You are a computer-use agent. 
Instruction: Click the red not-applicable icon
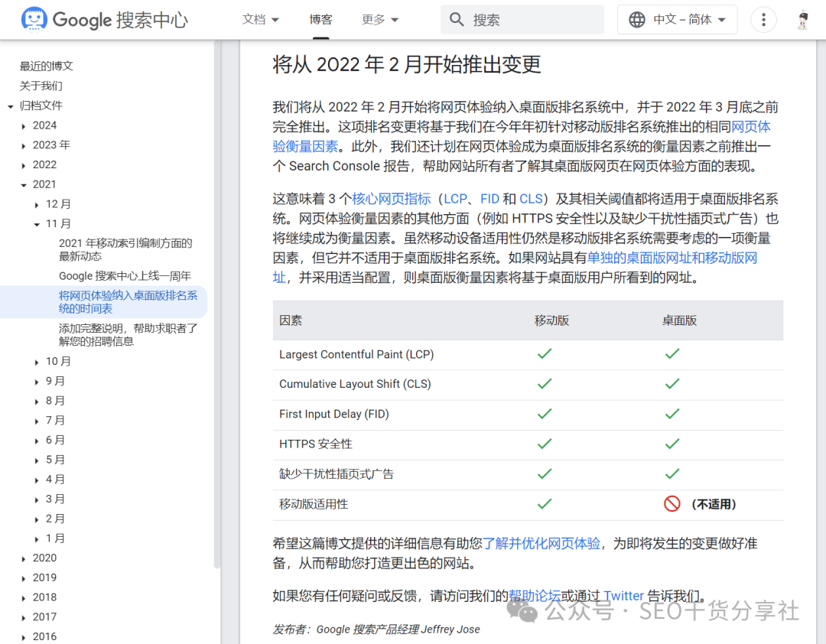(x=672, y=504)
